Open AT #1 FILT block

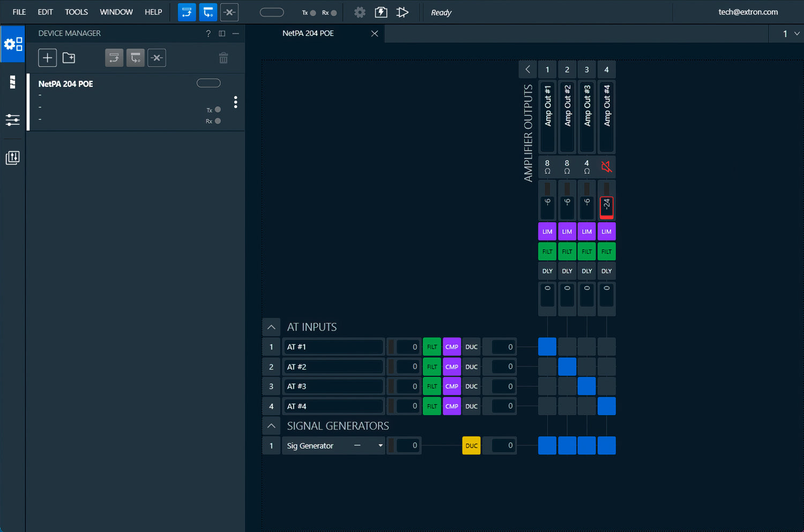pos(432,347)
